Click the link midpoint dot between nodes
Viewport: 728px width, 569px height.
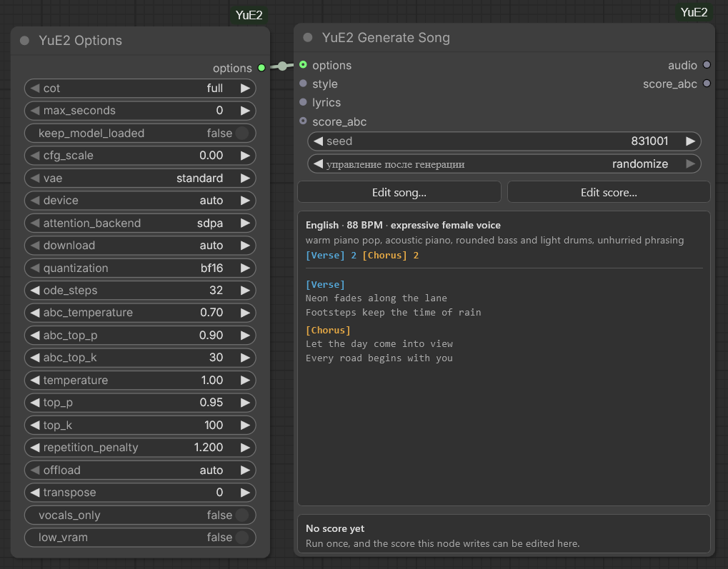pos(282,66)
